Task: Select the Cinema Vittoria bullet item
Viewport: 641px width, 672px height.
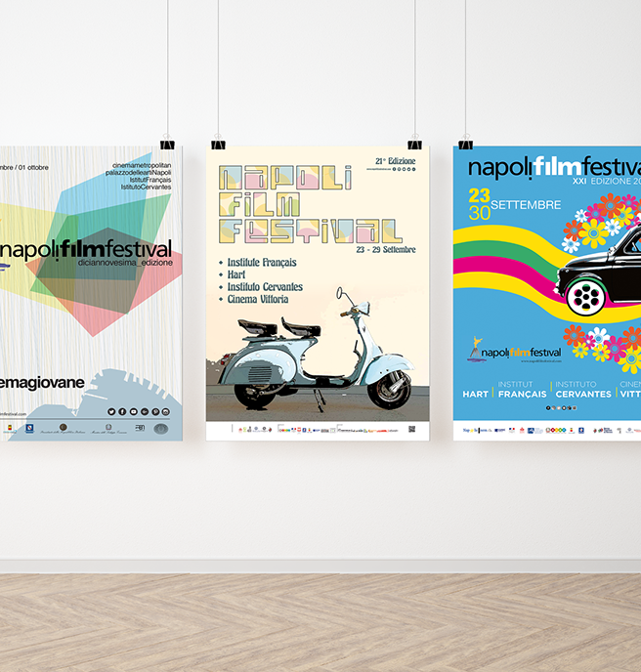Action: [x=256, y=299]
